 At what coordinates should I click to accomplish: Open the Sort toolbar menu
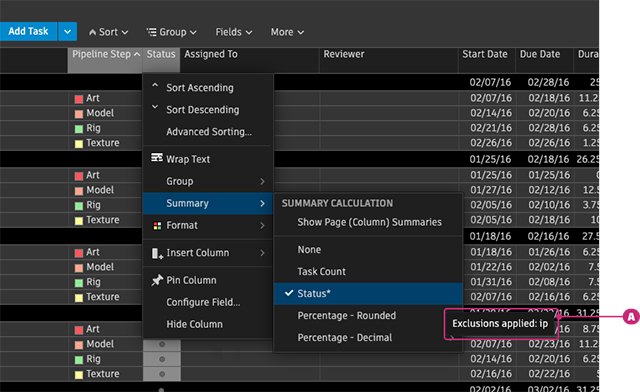pos(109,32)
